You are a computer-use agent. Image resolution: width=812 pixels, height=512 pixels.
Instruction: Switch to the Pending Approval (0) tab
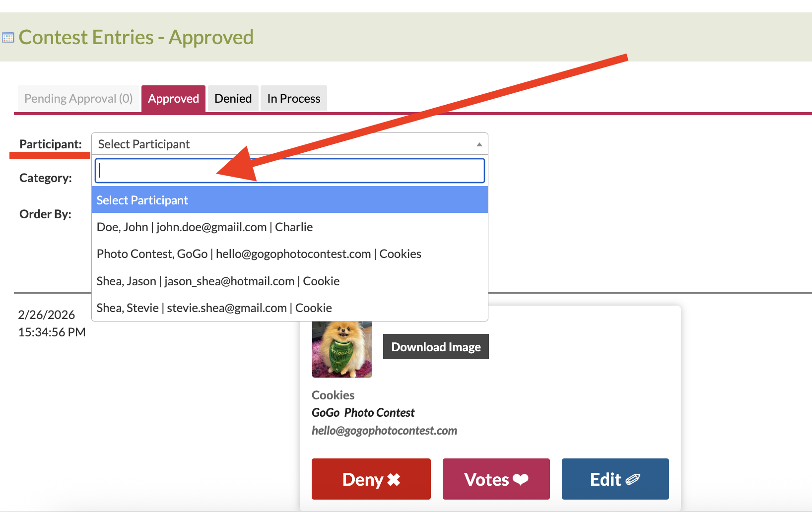[78, 99]
